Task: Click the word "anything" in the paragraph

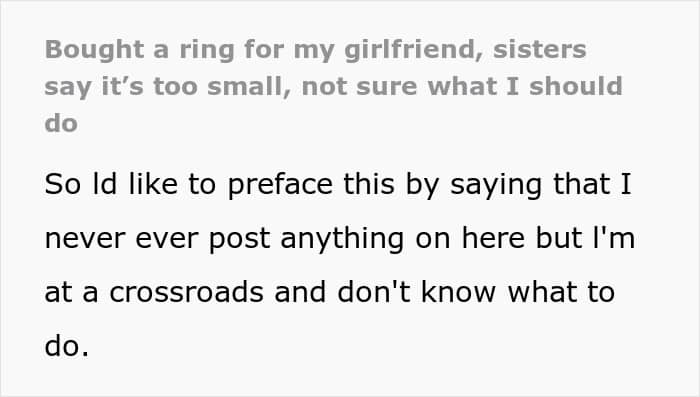Action: pos(342,239)
